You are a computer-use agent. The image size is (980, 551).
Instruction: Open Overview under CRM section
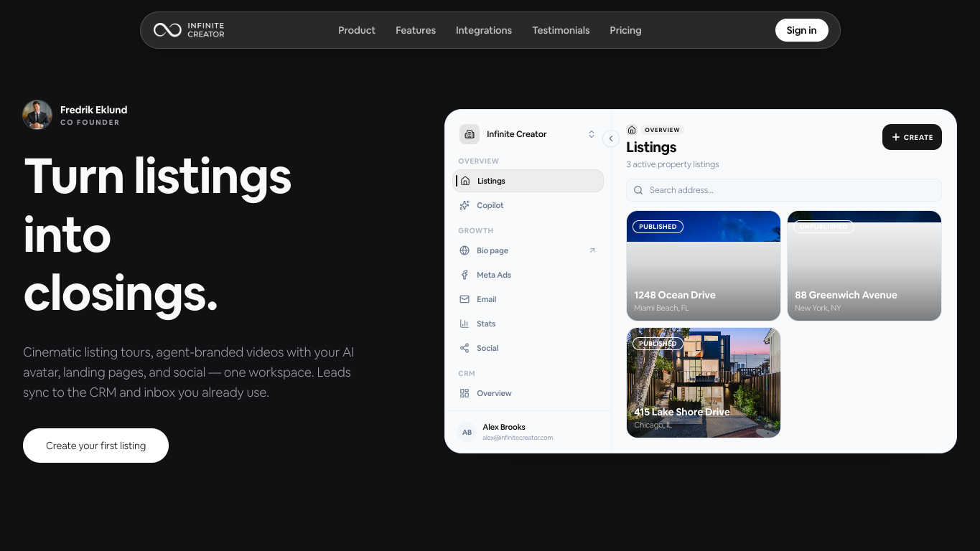(x=528, y=393)
